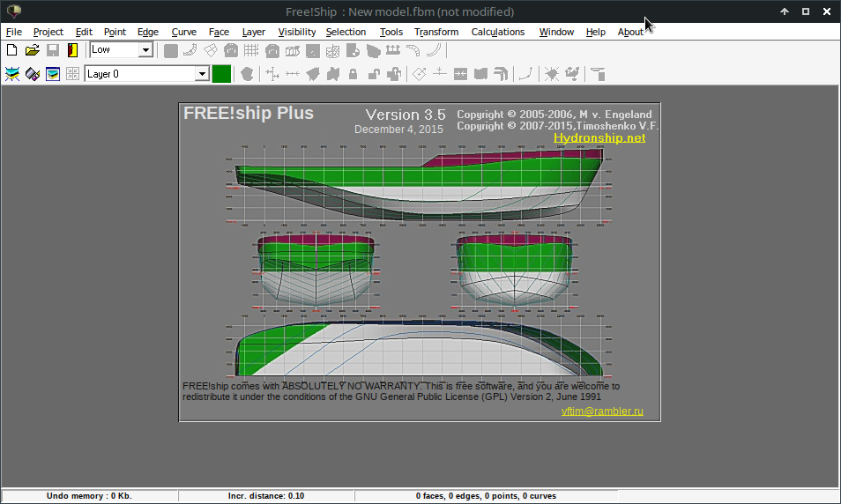The width and height of the screenshot is (841, 504).
Task: Click the page with pie chart icon
Action: (x=353, y=50)
